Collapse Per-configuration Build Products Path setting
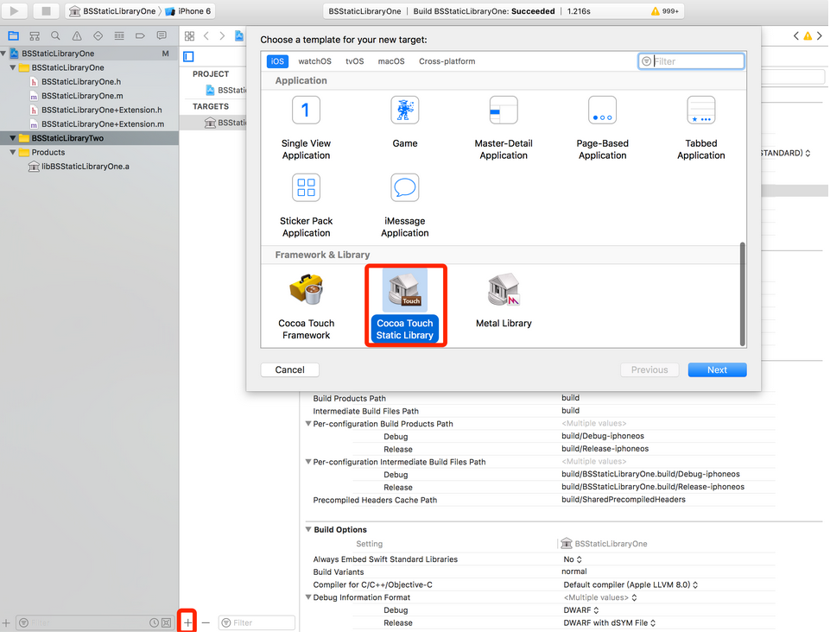Viewport: 830px width, 644px height. point(308,424)
